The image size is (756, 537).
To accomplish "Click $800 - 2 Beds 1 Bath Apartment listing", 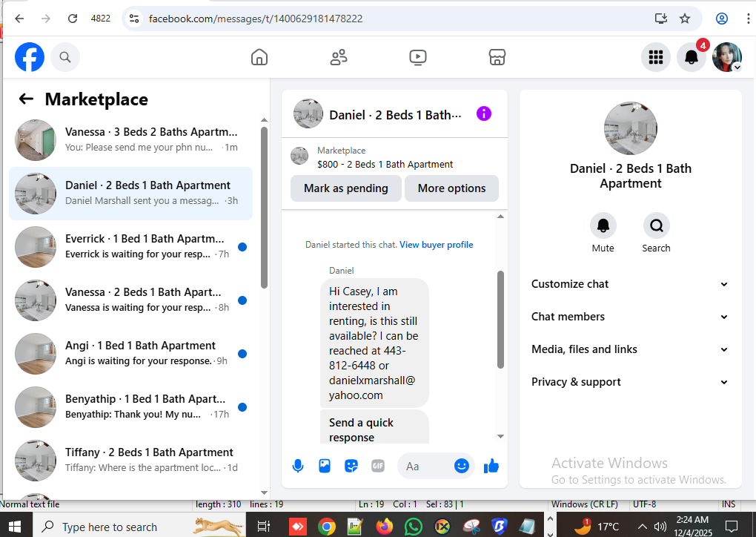I will point(385,165).
